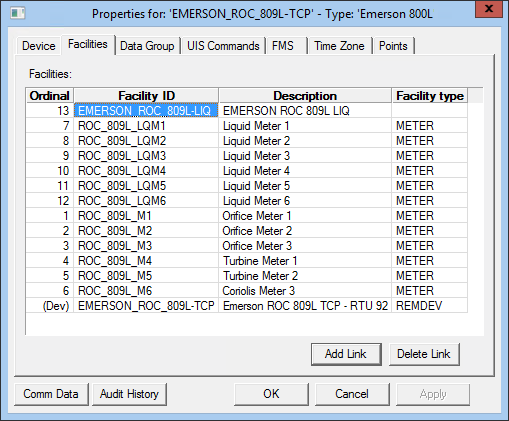Click ordinal 13 cell
509x421 pixels.
pos(50,110)
